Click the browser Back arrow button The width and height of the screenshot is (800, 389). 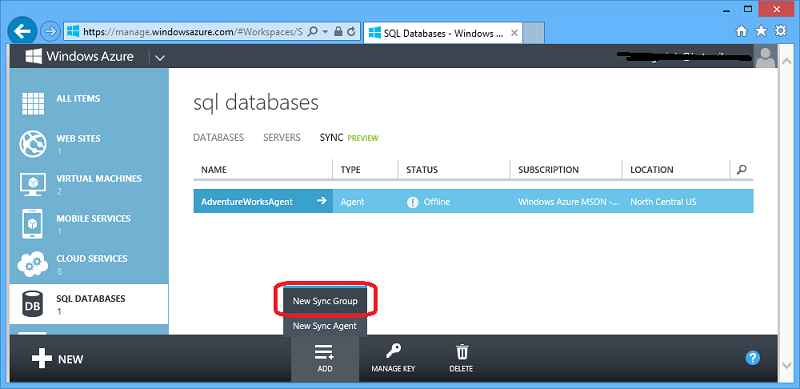click(22, 32)
